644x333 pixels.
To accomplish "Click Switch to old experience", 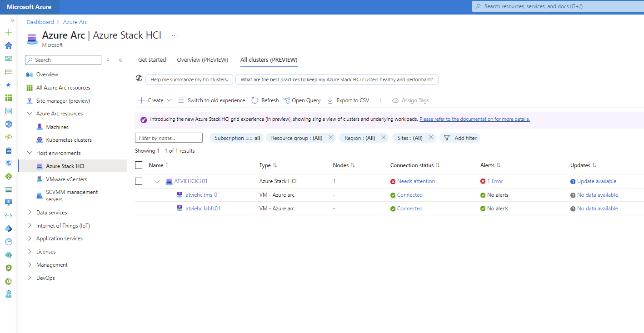I will pyautogui.click(x=211, y=100).
